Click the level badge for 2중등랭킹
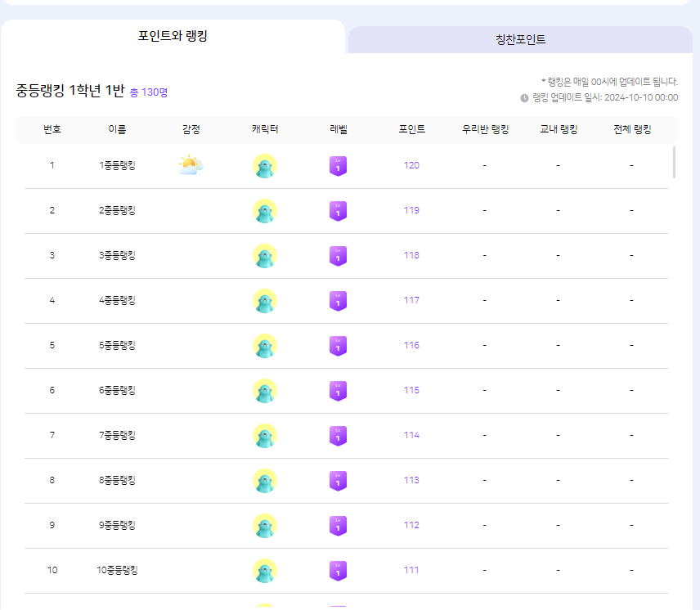Screen dimensions: 700x610 tap(338, 211)
